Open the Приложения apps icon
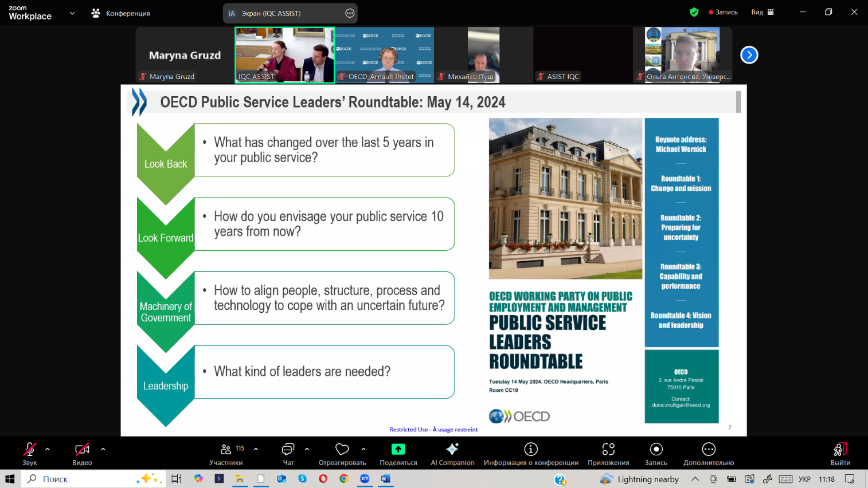Viewport: 868px width, 488px height. [608, 449]
